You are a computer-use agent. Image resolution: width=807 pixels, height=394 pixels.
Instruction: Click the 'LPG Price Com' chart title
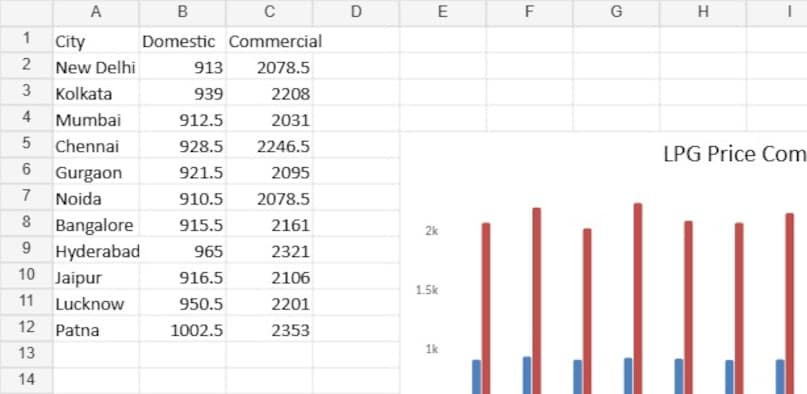pos(735,154)
